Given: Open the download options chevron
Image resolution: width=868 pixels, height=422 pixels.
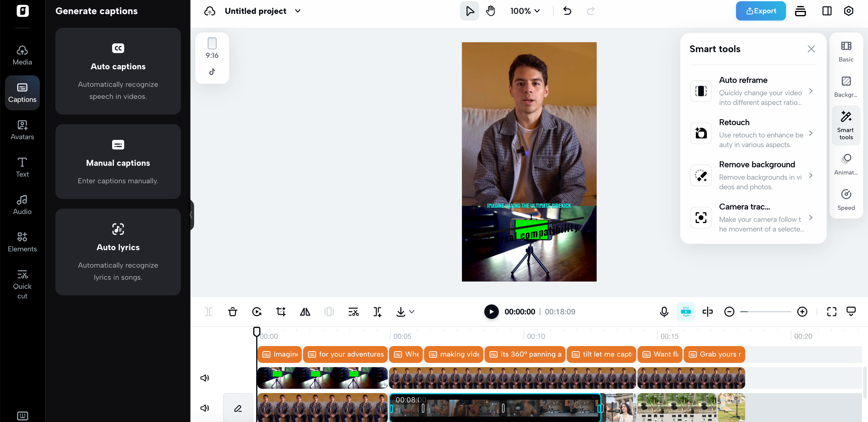Looking at the screenshot, I should [x=412, y=312].
